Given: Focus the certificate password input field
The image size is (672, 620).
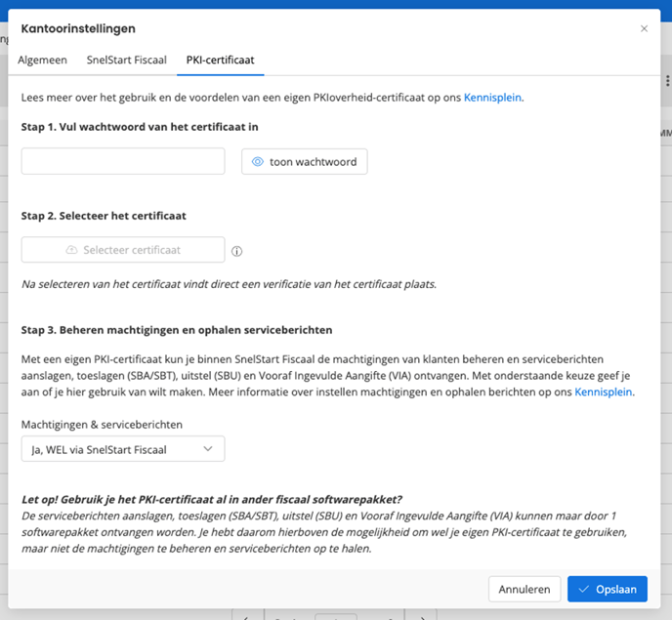Looking at the screenshot, I should coord(123,161).
